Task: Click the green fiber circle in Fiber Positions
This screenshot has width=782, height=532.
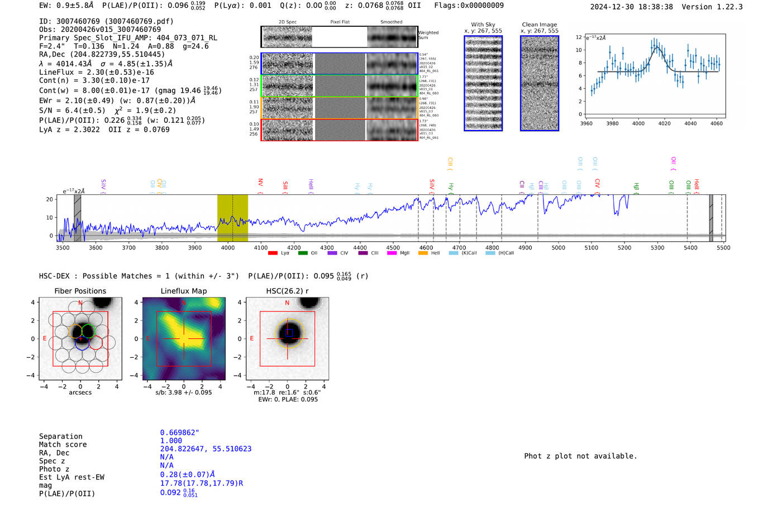Action: point(88,330)
